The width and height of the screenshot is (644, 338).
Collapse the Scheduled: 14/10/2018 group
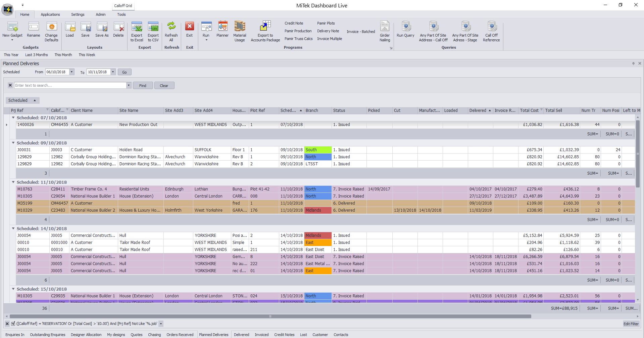click(13, 228)
